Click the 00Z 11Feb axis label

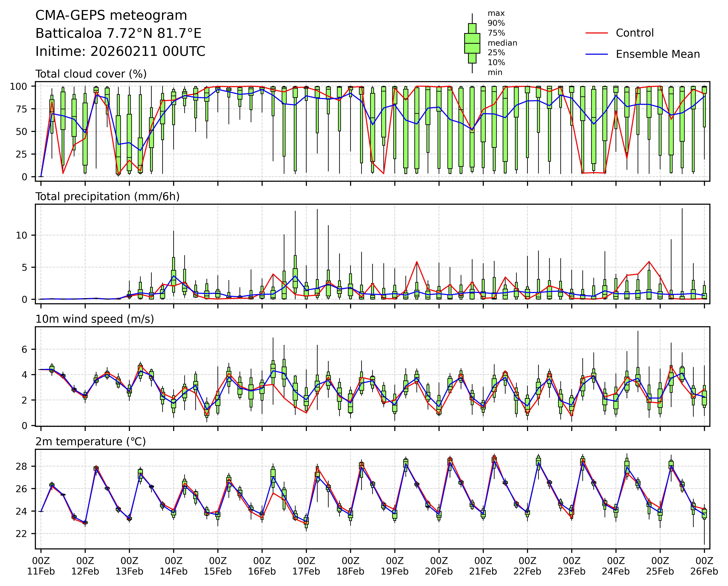tap(41, 566)
